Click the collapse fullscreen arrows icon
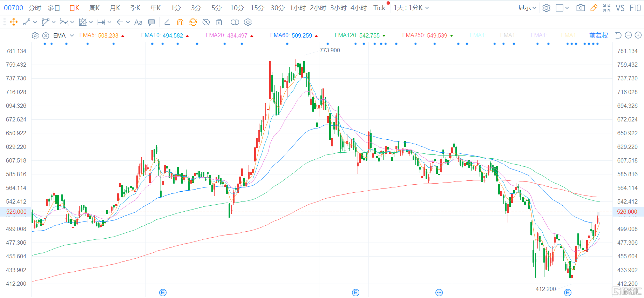This screenshot has width=644, height=298. point(606,8)
